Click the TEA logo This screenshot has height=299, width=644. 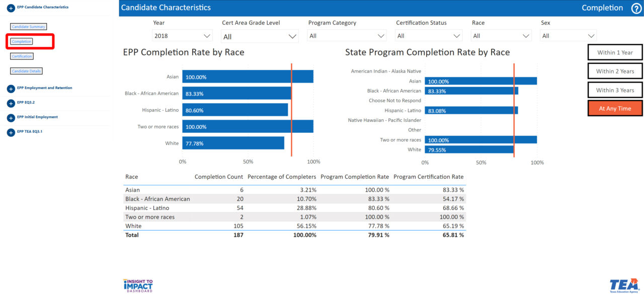(x=624, y=285)
